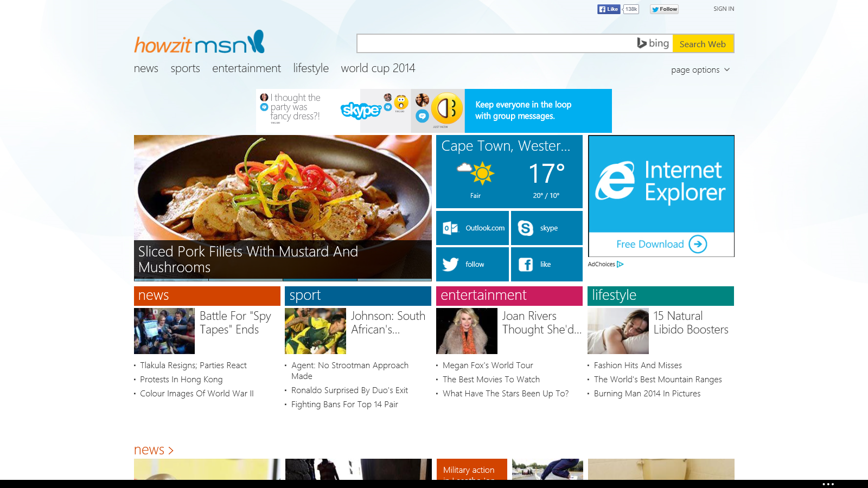Open Burning Man 2014 In Pictures
The width and height of the screenshot is (868, 488).
pos(647,394)
